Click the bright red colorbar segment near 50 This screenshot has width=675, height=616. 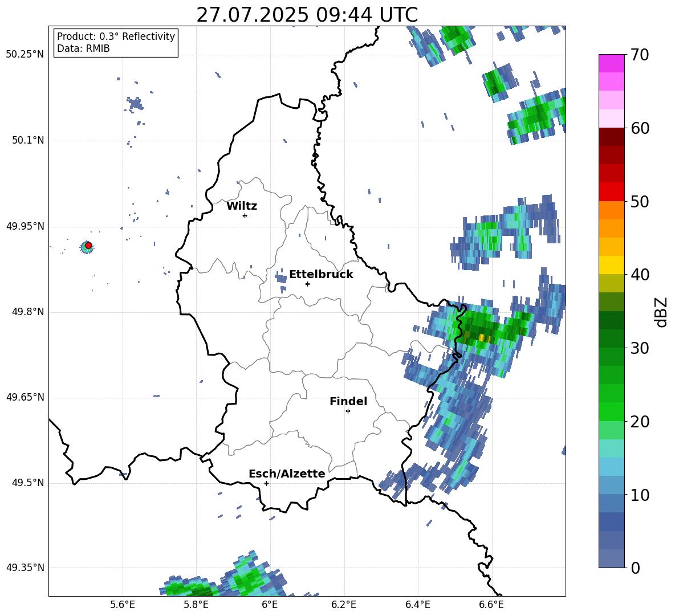(611, 192)
